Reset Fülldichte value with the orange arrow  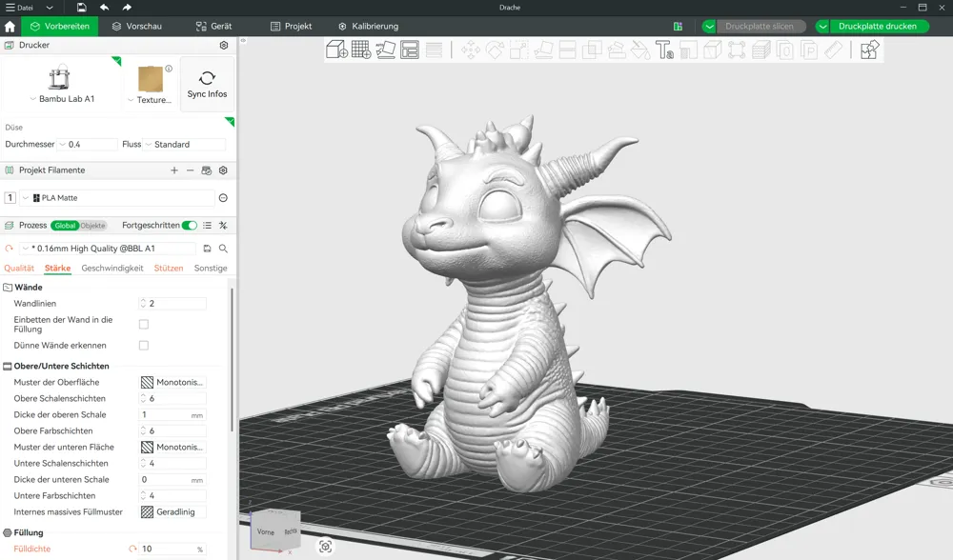(132, 549)
